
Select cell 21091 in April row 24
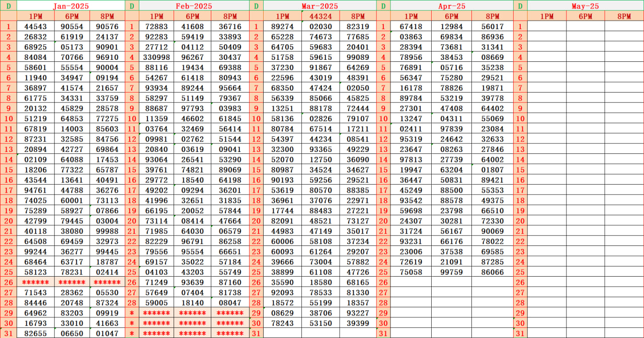click(x=451, y=262)
